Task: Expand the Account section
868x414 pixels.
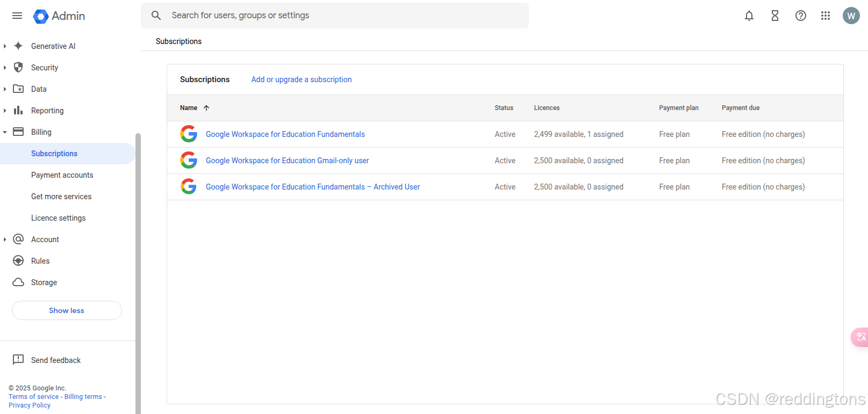Action: tap(5, 239)
